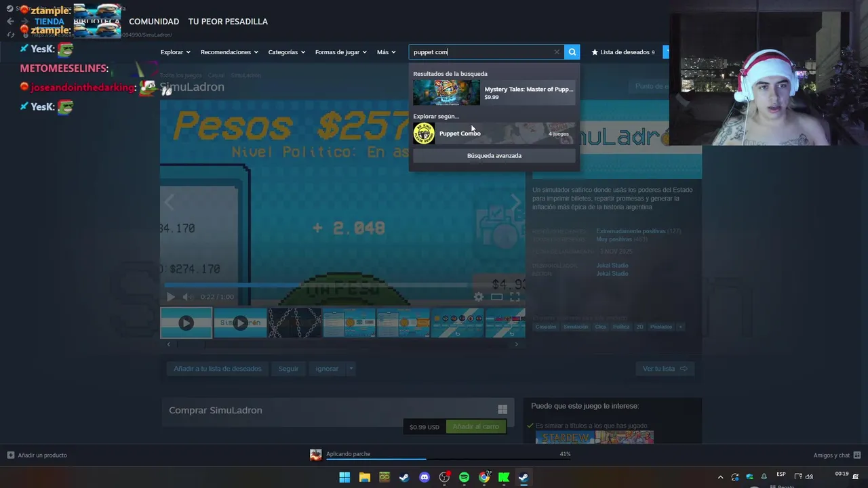Open Windows Start menu

click(344, 477)
